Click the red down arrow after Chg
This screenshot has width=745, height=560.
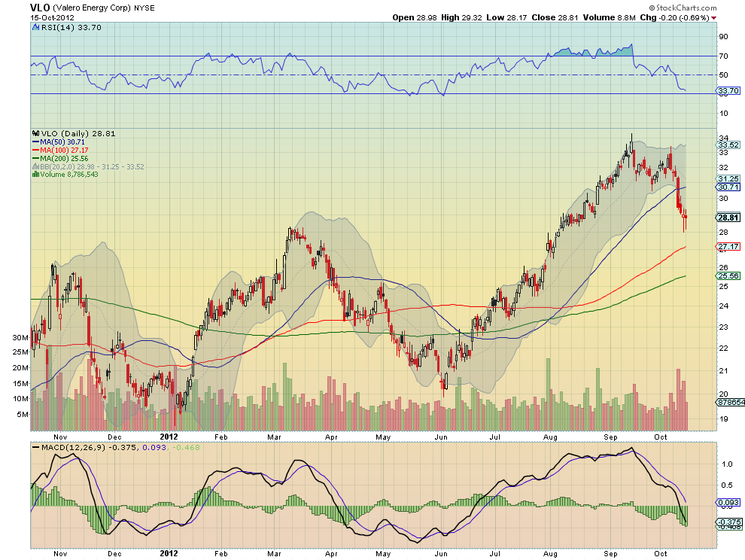click(714, 18)
